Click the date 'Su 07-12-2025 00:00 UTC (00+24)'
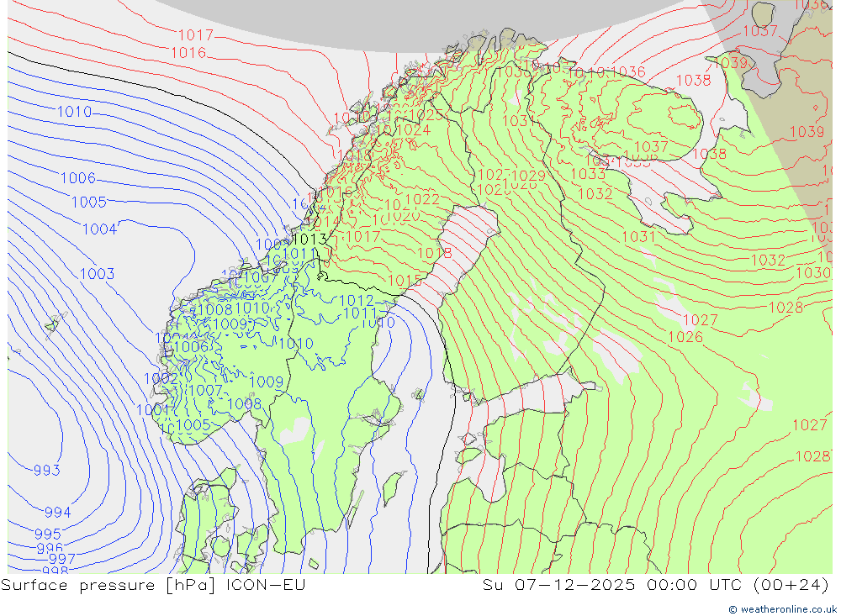Screen dimensions: 841x616 tap(655, 584)
